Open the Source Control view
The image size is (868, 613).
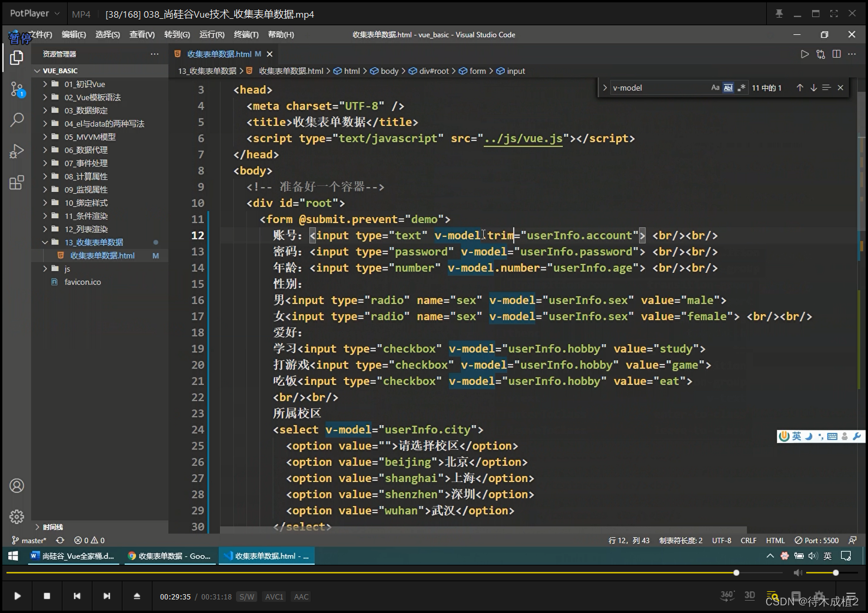pos(17,89)
